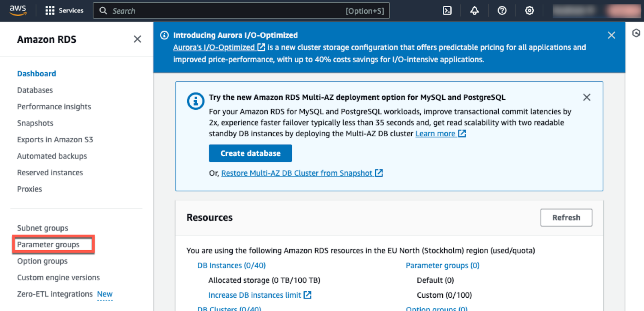Dismiss the Aurora I/O-Optimized banner
The image size is (644, 311).
611,35
